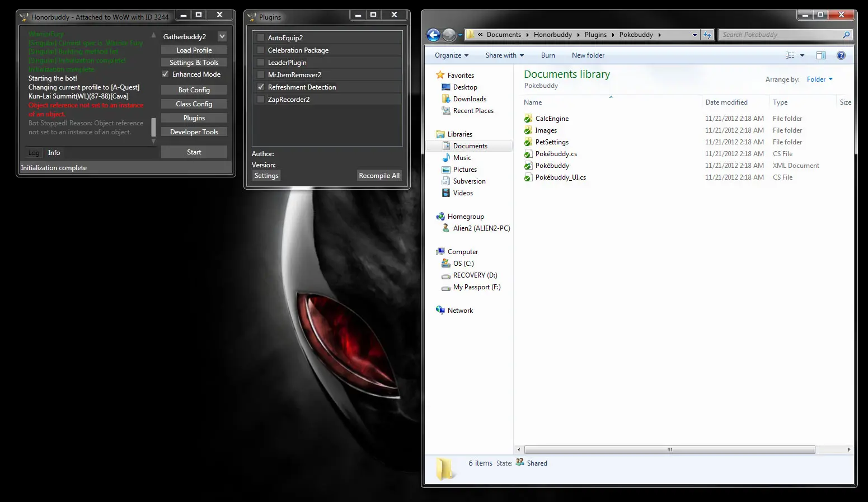The image size is (868, 502).
Task: Click the refresh icon beside address bar
Action: (x=707, y=35)
